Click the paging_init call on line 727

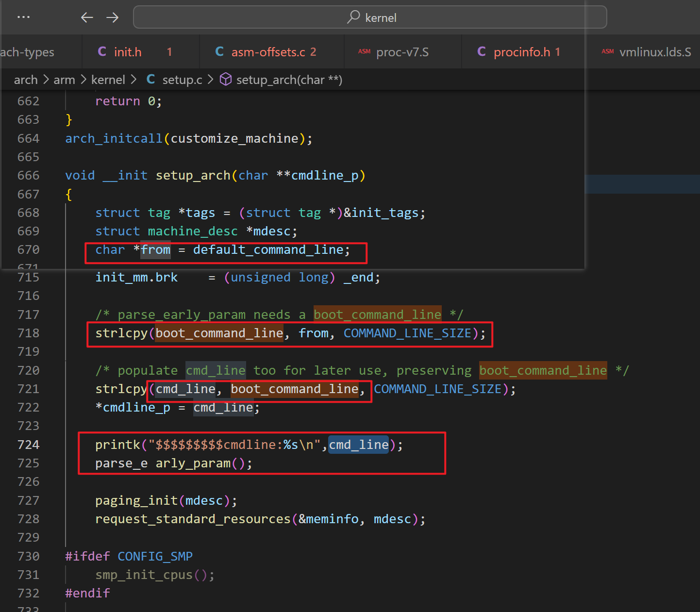click(x=136, y=500)
